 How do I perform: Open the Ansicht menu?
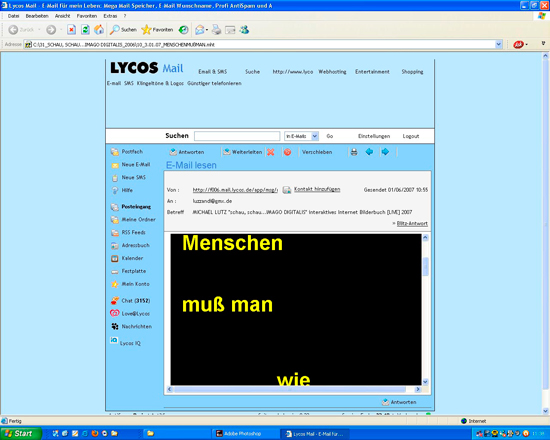62,16
